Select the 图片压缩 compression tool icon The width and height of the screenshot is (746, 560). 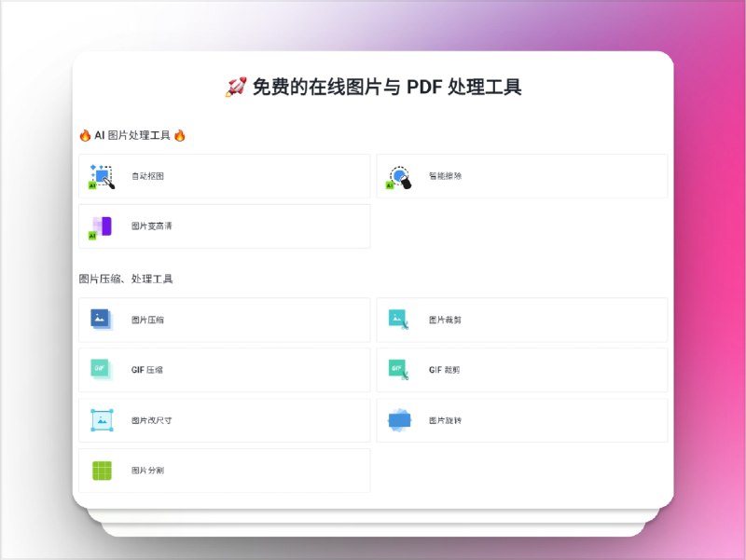101,320
